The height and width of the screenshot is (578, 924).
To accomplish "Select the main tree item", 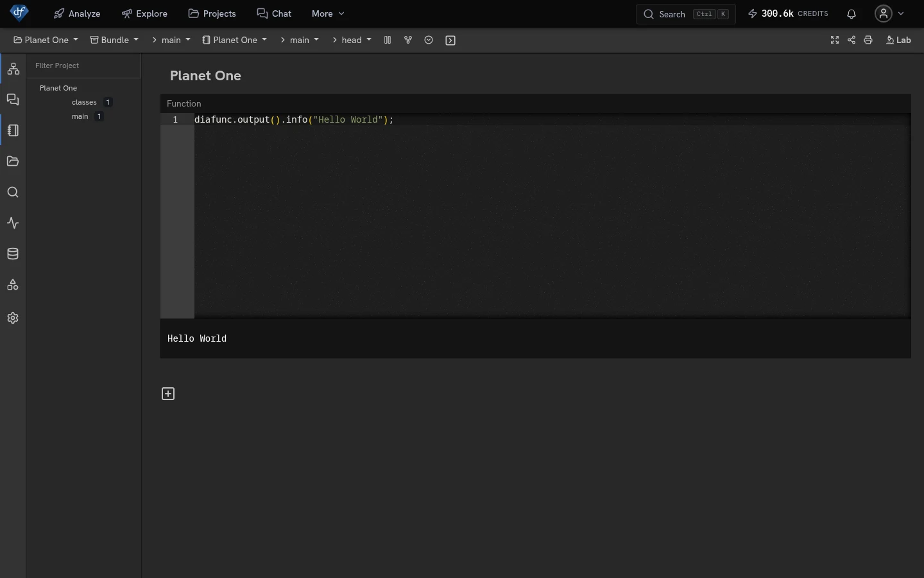I will 80,116.
